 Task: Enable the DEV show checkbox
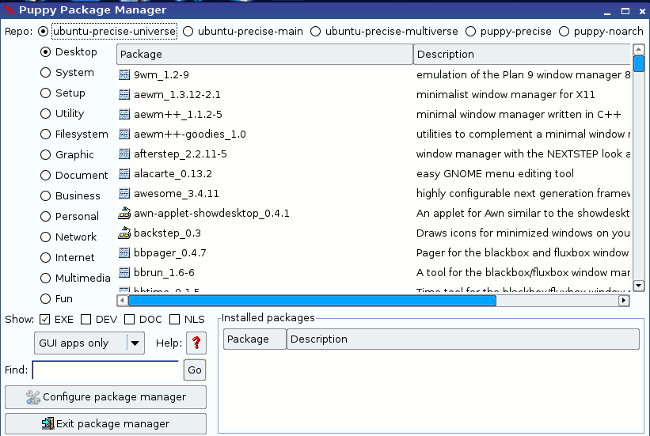(x=86, y=319)
